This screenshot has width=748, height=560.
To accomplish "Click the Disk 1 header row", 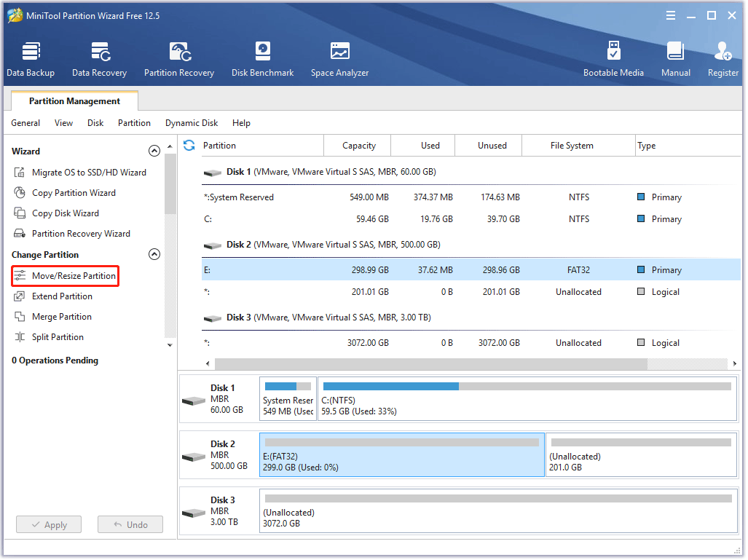I will tap(472, 172).
